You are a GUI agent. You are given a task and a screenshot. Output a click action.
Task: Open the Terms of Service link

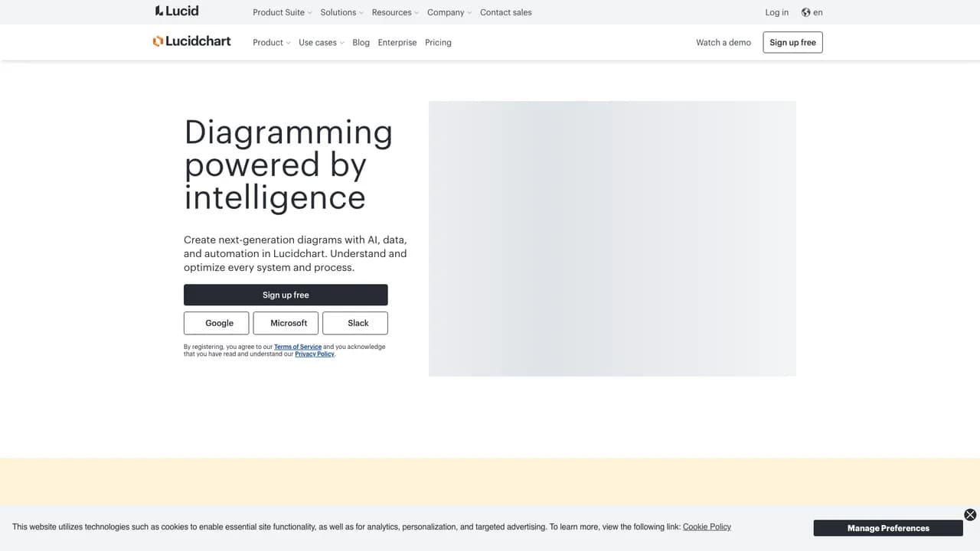click(298, 347)
